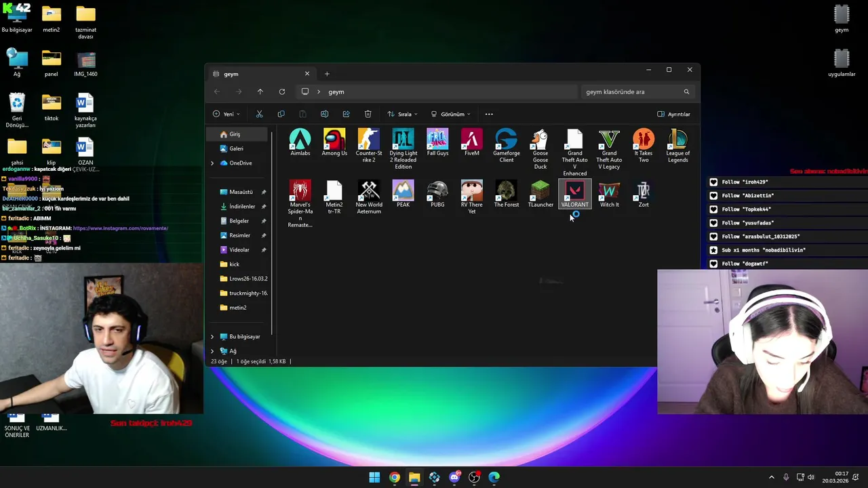Open the Görünüm view dropdown

pyautogui.click(x=450, y=114)
